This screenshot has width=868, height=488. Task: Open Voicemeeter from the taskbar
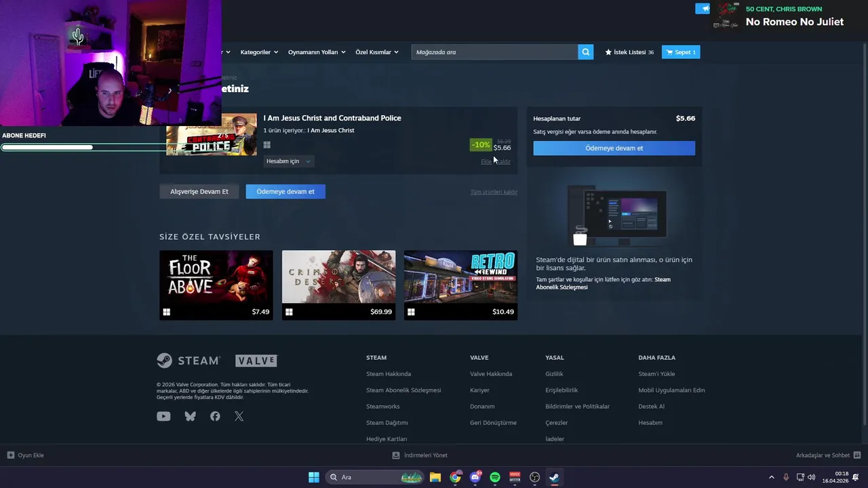point(515,477)
